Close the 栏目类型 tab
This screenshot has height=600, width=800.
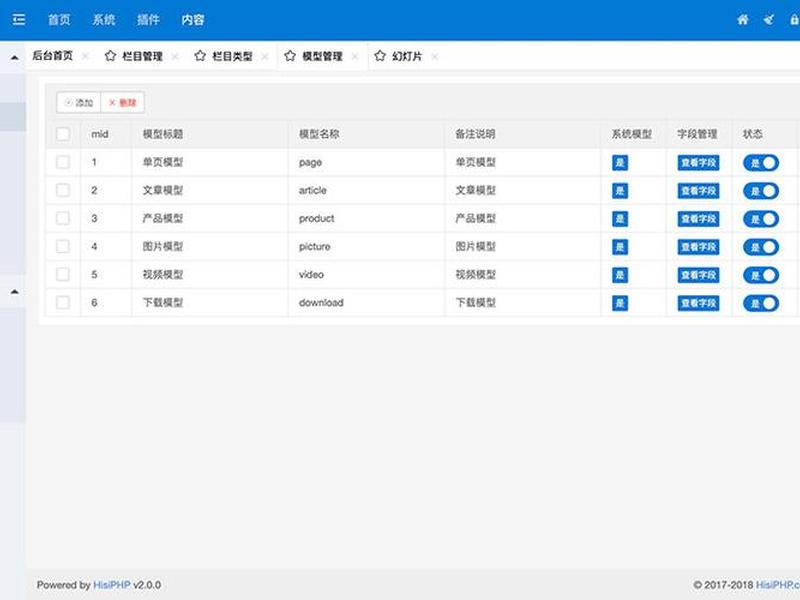pyautogui.click(x=265, y=56)
